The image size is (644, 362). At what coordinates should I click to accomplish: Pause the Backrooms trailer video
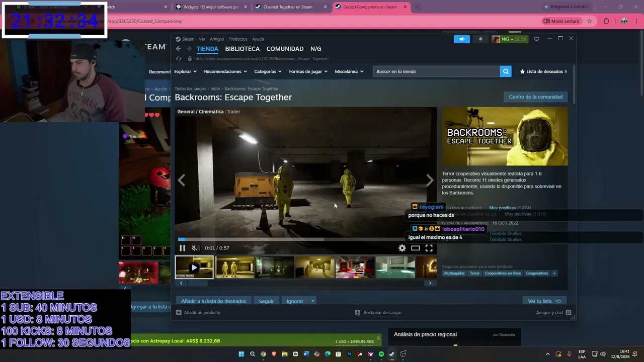pyautogui.click(x=182, y=248)
